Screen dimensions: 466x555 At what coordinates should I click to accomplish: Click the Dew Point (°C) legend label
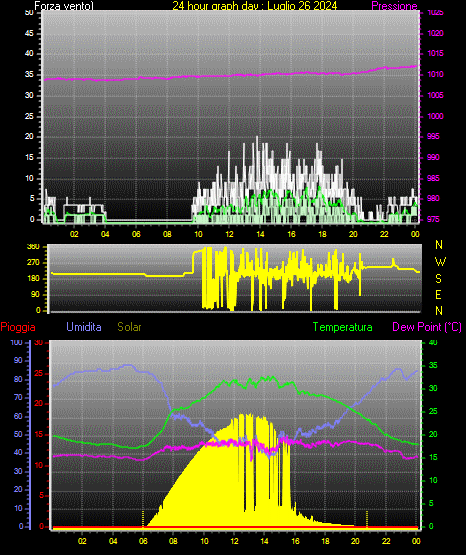coord(427,327)
